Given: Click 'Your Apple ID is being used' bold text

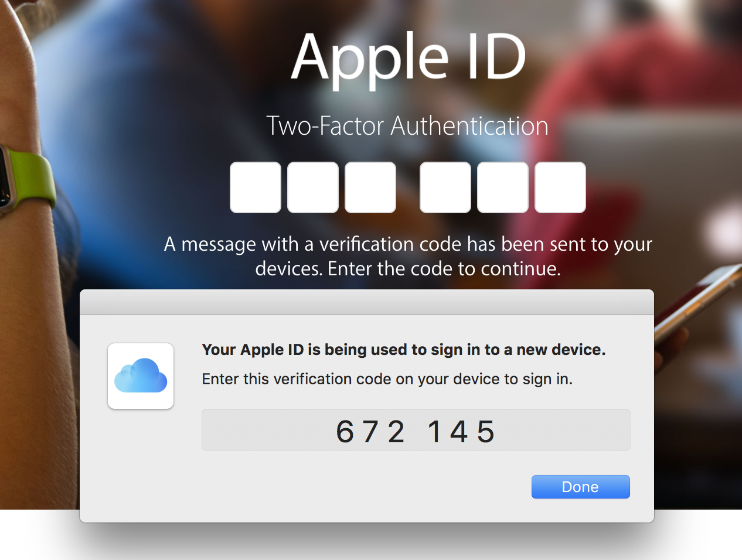Looking at the screenshot, I should pyautogui.click(x=404, y=350).
